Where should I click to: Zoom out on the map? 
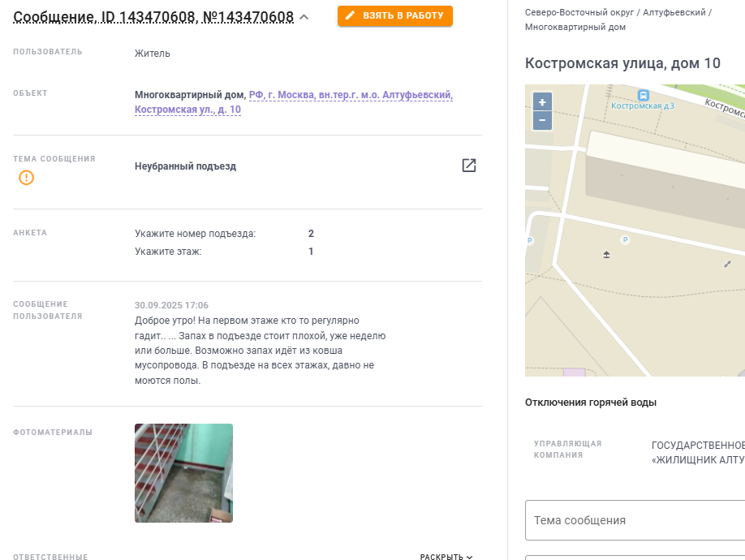(x=542, y=120)
